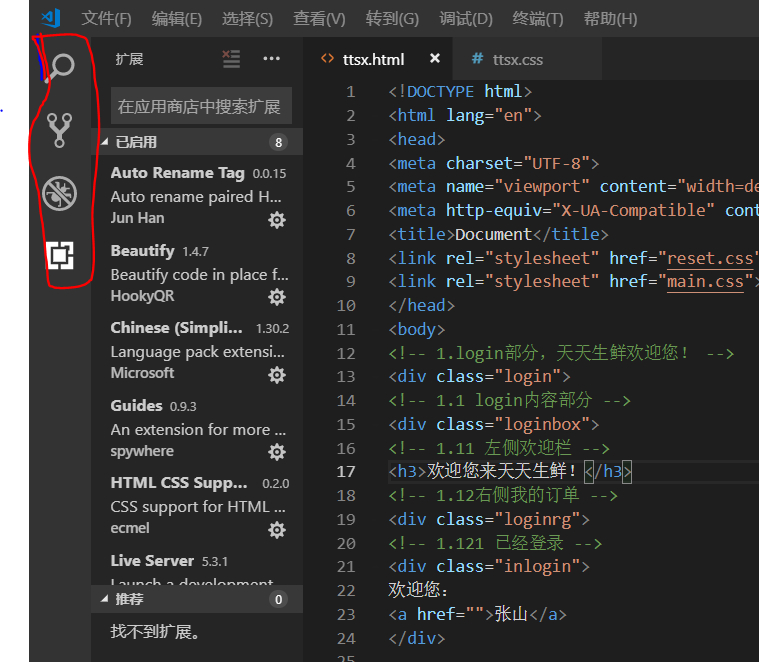The image size is (759, 662).
Task: Follow main.css link in line 9
Action: coord(705,282)
